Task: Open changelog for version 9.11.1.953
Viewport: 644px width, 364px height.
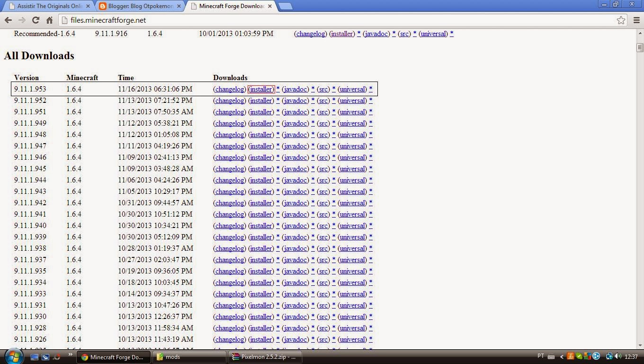Action: click(x=230, y=89)
